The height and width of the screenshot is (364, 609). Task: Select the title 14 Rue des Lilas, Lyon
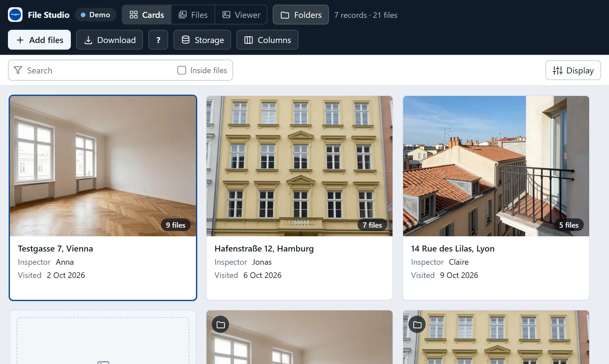(x=453, y=249)
